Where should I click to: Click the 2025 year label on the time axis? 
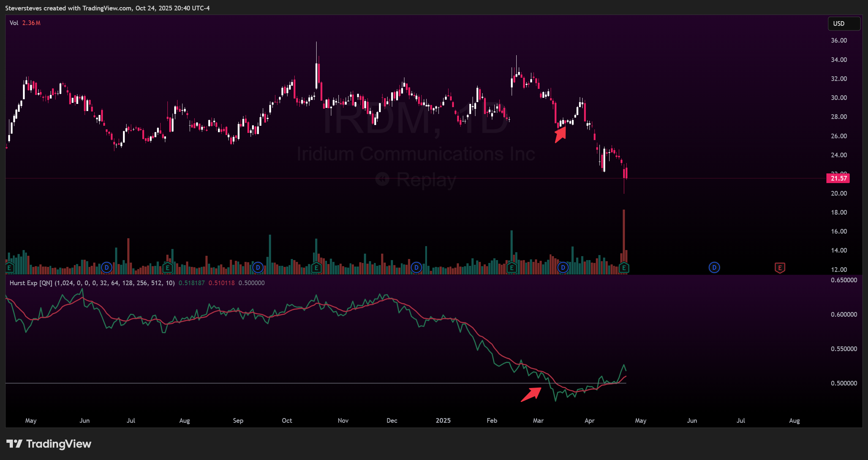[443, 421]
